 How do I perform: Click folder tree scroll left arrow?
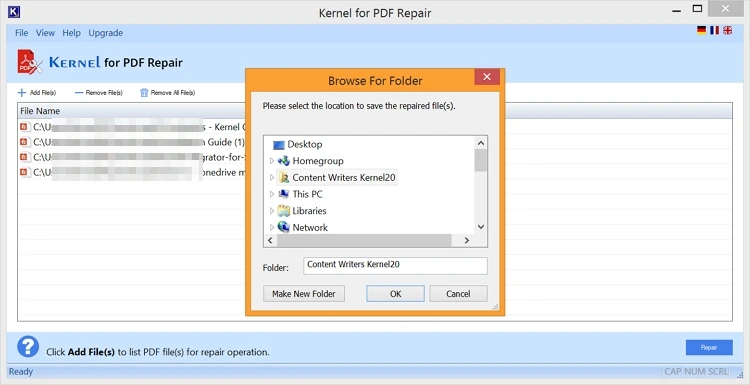point(270,241)
